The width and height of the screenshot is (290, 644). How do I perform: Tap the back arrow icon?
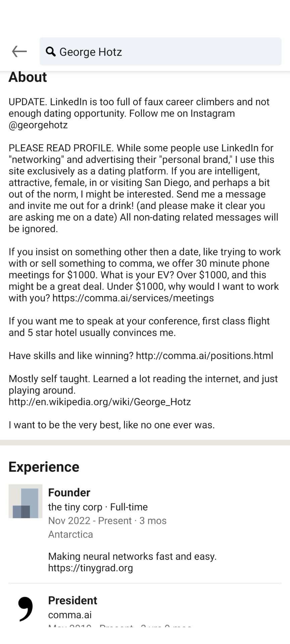[19, 51]
